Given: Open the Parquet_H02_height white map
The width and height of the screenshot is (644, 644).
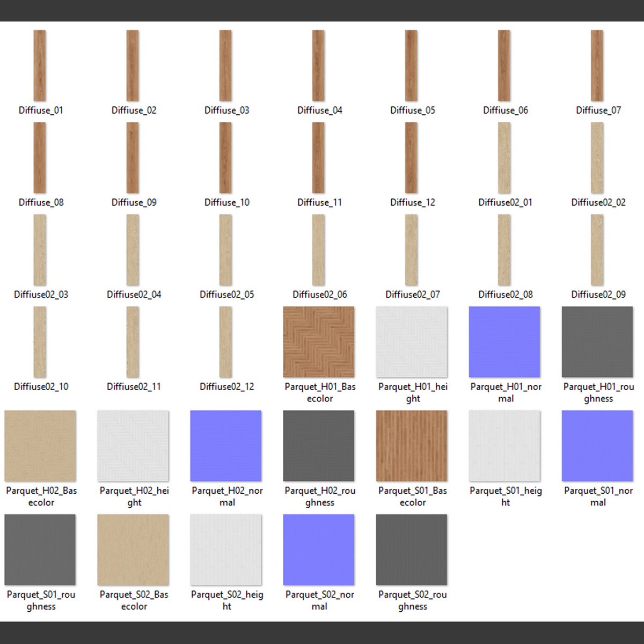Looking at the screenshot, I should tap(133, 446).
